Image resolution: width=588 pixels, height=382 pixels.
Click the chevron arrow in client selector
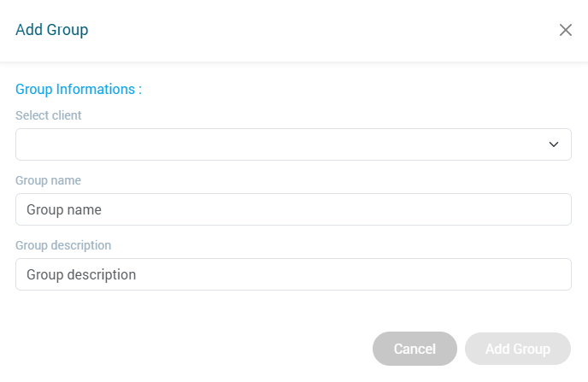point(554,144)
